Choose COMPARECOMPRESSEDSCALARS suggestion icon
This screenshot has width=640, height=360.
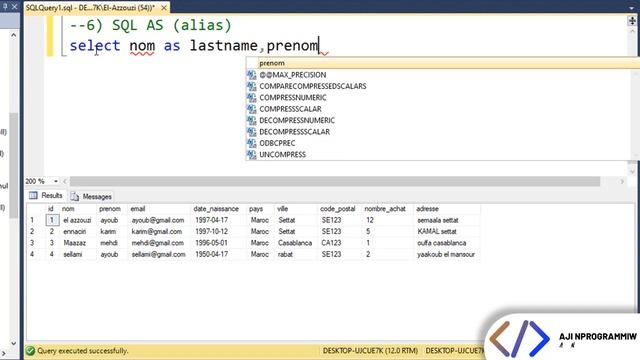coord(251,86)
